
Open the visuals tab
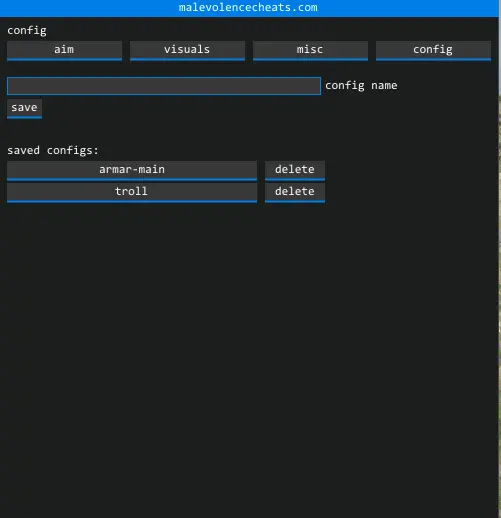coord(187,51)
